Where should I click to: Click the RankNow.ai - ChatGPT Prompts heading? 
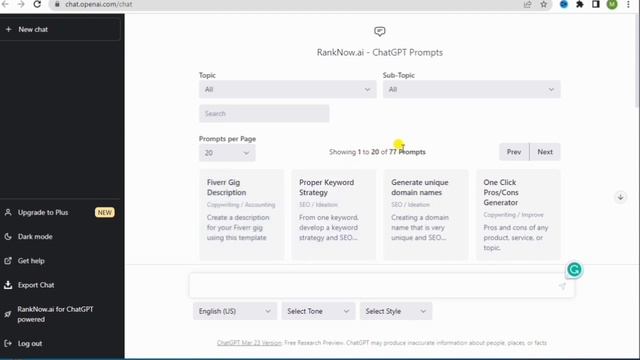coord(380,53)
